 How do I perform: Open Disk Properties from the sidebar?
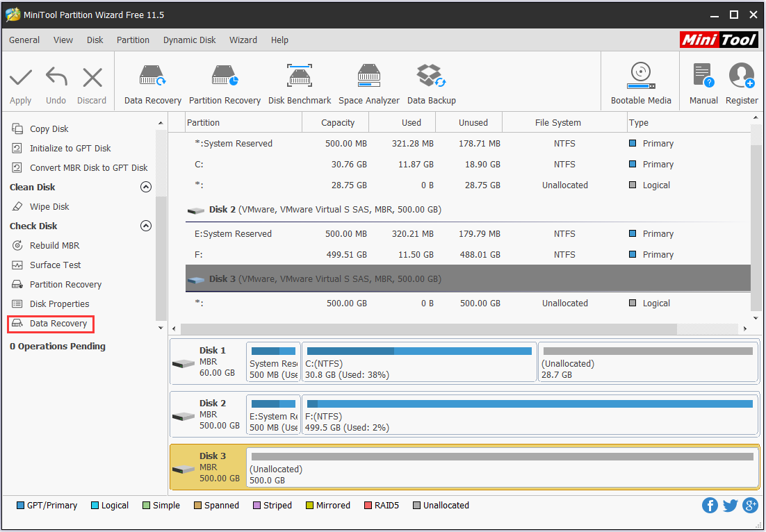[x=50, y=304]
